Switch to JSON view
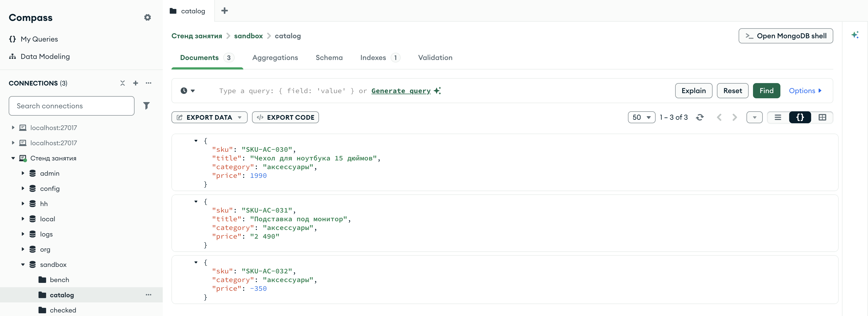Image resolution: width=868 pixels, height=316 pixels. [800, 117]
